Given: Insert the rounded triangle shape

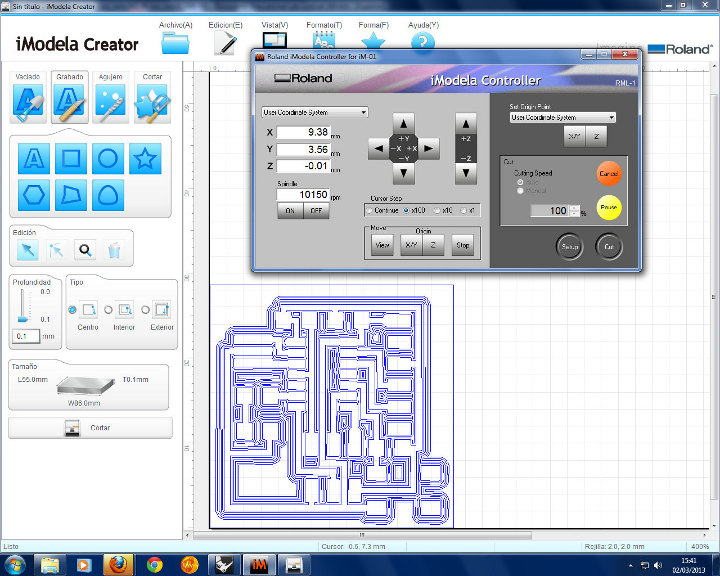Looking at the screenshot, I should click(108, 195).
